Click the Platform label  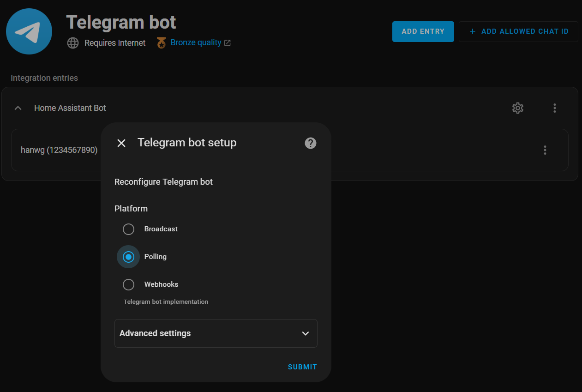[131, 209]
